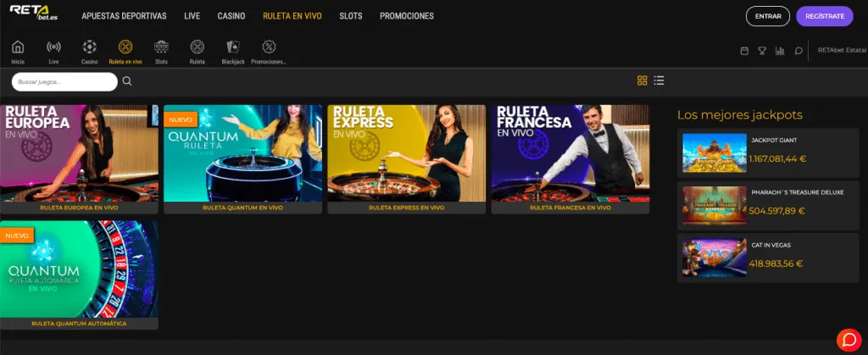Open the trophy icon
This screenshot has width=868, height=355.
(762, 51)
